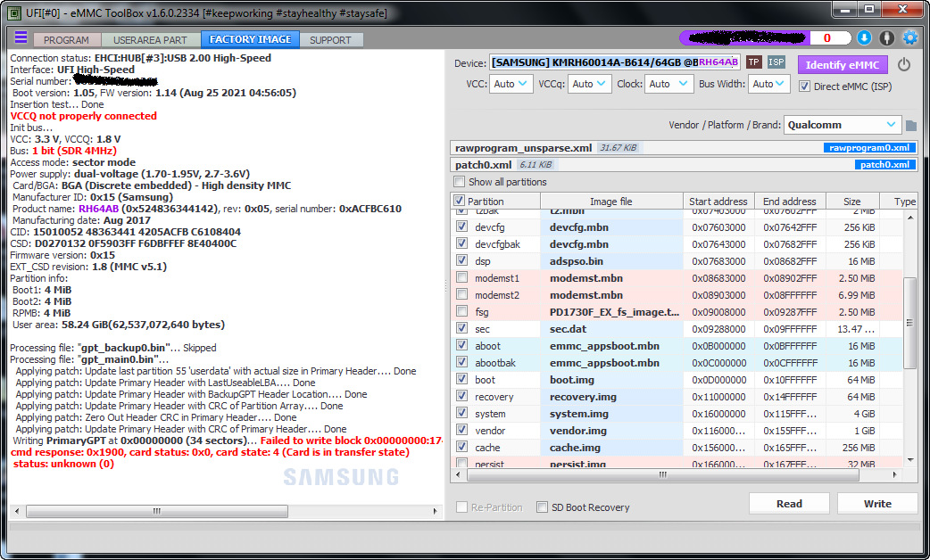The height and width of the screenshot is (560, 930).
Task: Click the blue download arrow icon
Action: point(864,38)
